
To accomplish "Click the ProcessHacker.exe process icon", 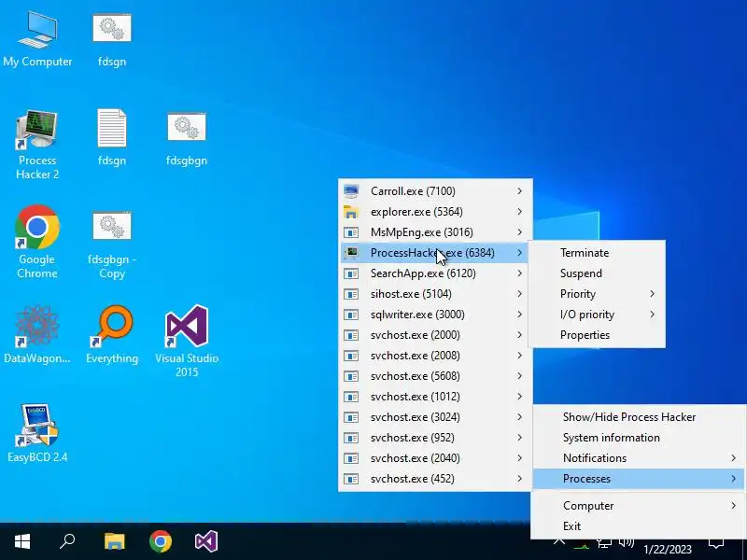I will [x=351, y=253].
